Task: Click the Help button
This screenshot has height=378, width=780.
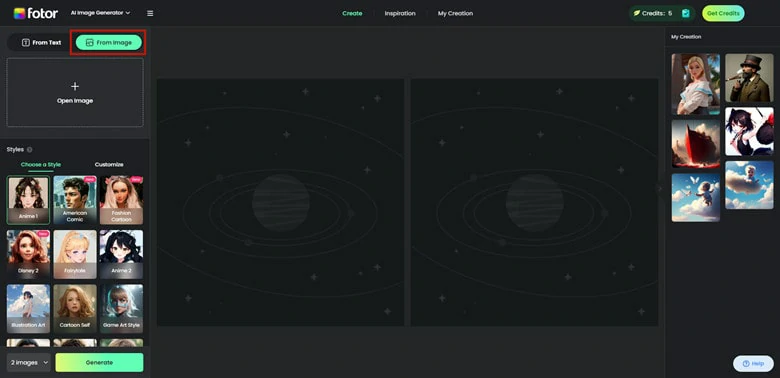Action: tap(753, 364)
